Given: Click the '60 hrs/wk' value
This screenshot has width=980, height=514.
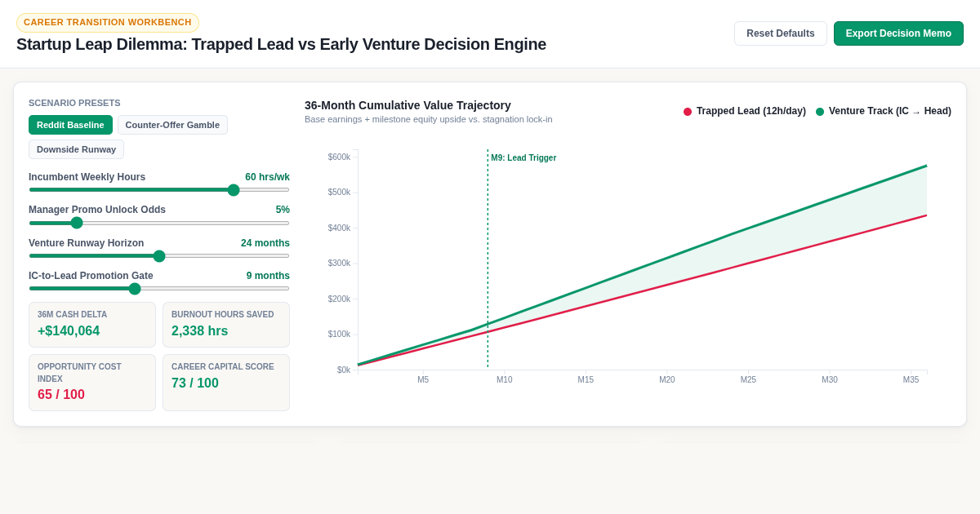Looking at the screenshot, I should [x=267, y=177].
